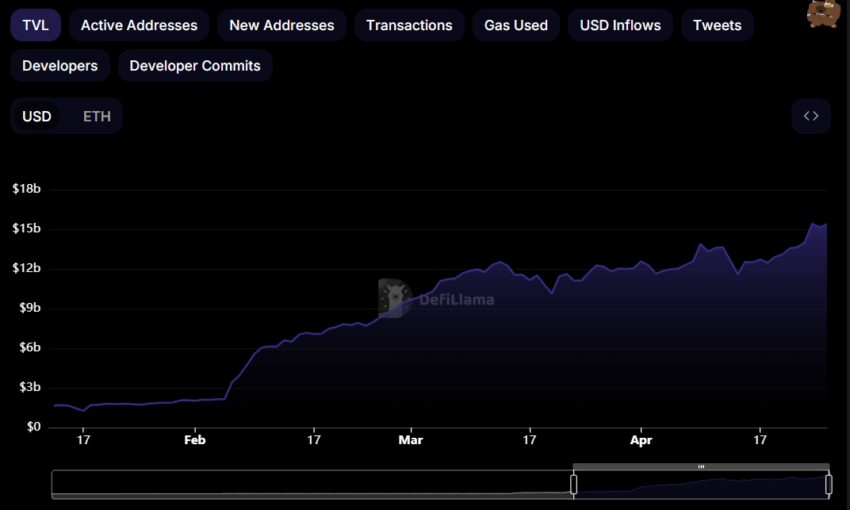Toggle the Gas Used metric
Viewport: 850px width, 510px height.
516,25
